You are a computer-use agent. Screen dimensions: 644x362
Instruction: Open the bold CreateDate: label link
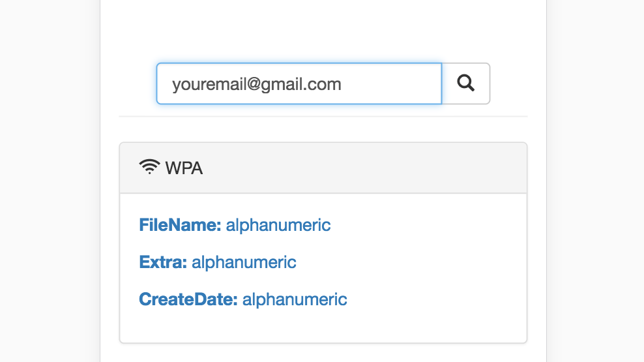(x=188, y=299)
